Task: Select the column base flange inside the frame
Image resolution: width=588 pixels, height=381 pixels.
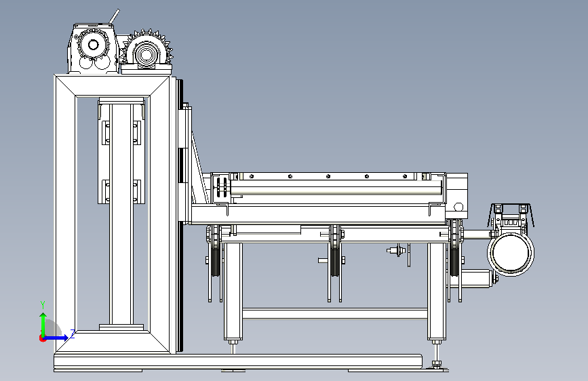Action: click(121, 327)
